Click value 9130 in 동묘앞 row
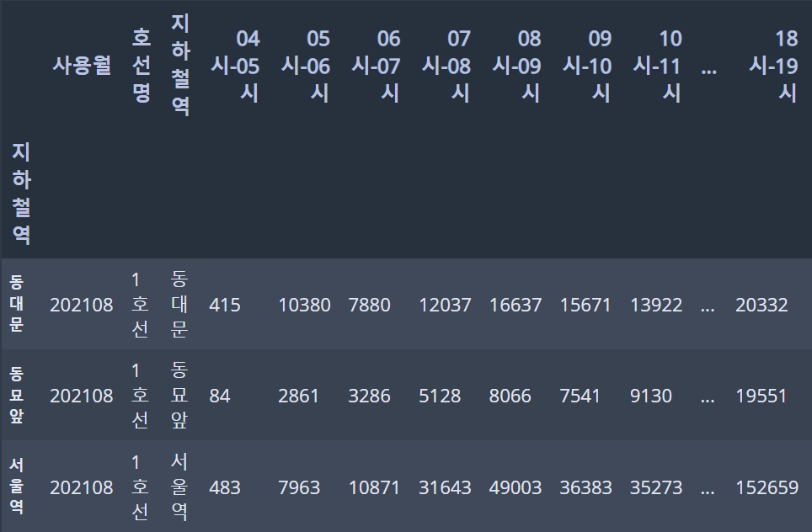 point(651,396)
